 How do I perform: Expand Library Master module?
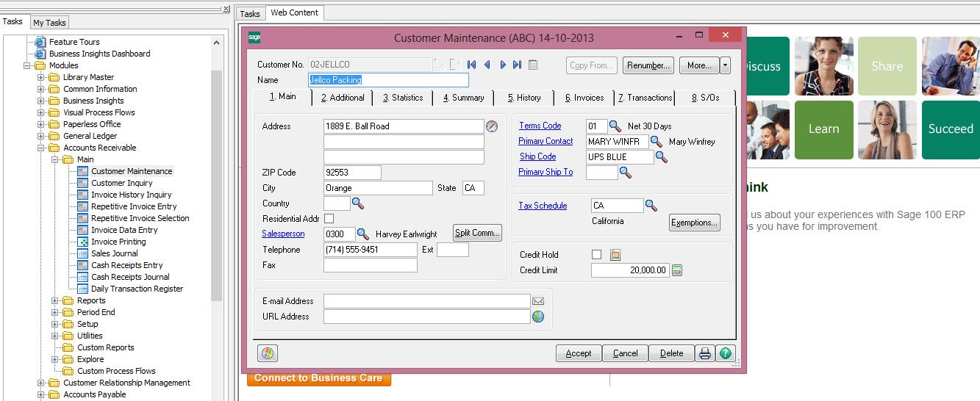coord(41,77)
